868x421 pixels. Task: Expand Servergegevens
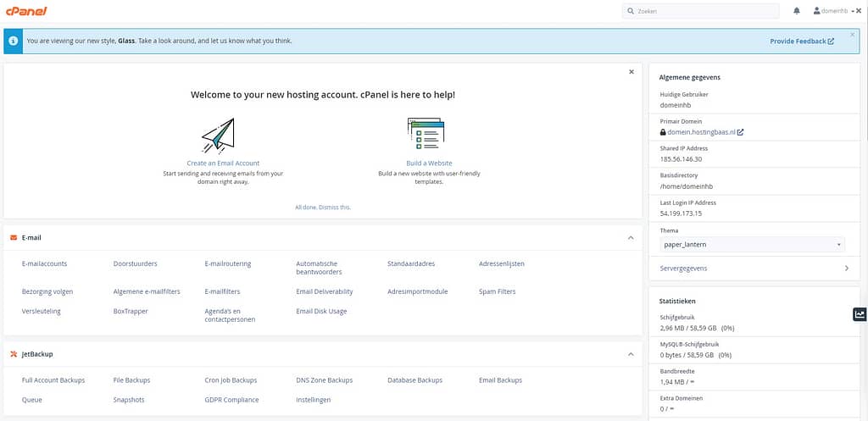point(754,269)
